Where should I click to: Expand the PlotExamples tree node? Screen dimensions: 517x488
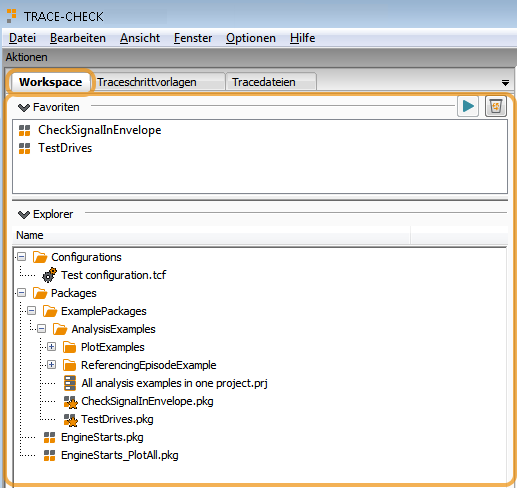(x=51, y=347)
